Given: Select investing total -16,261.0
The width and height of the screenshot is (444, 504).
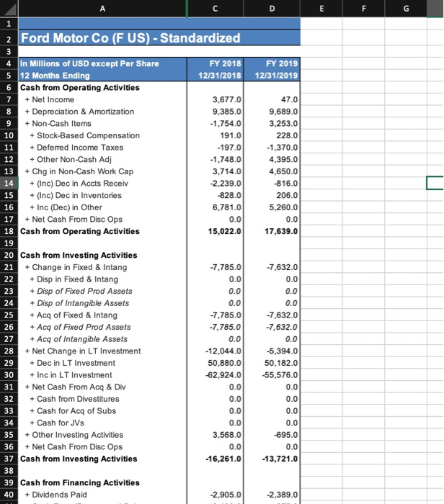Looking at the screenshot, I should click(216, 459).
